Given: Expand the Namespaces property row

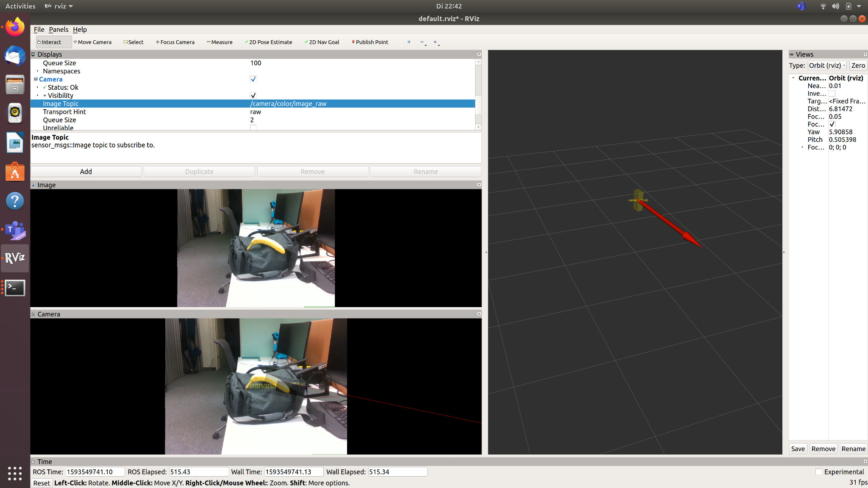Looking at the screenshot, I should point(37,71).
